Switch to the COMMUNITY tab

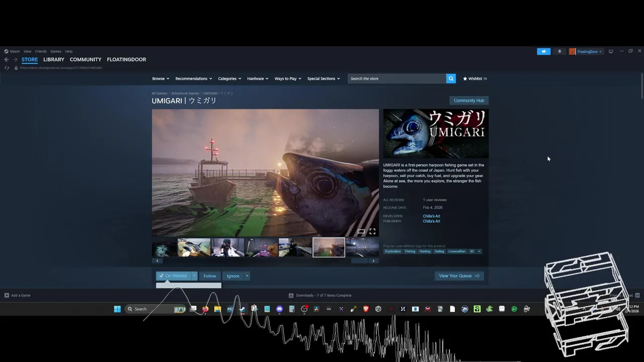(x=86, y=59)
